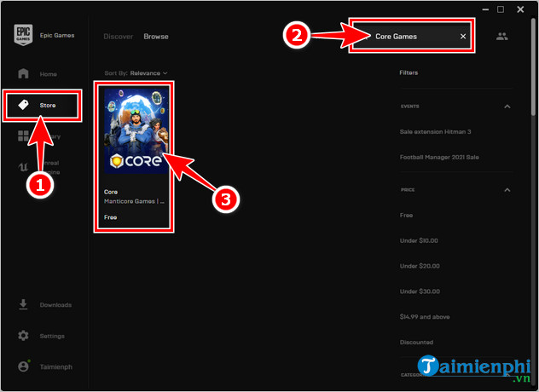Maximize the Epic Games launcher window

pos(501,9)
